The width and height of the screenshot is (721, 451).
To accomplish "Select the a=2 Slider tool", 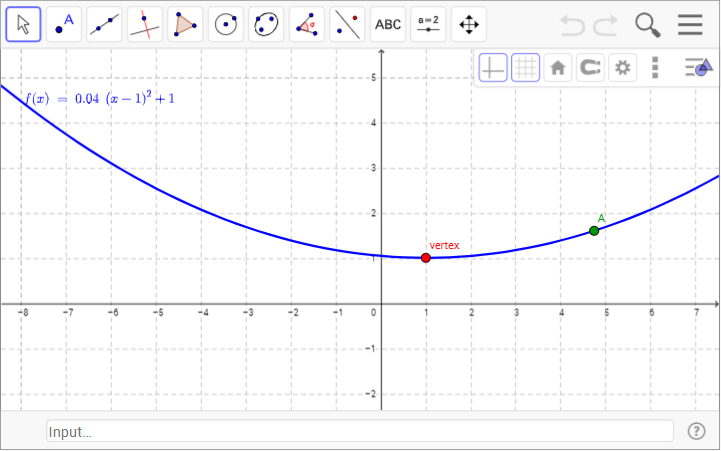I will point(428,24).
